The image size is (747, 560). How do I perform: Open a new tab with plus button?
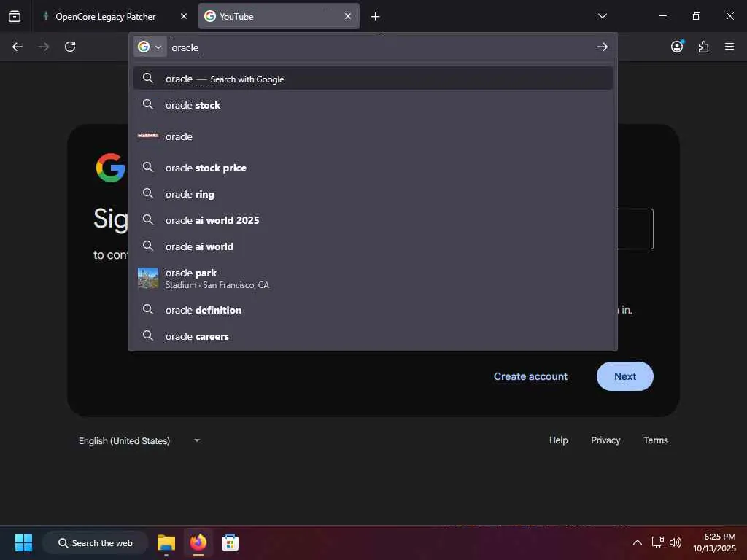tap(376, 17)
